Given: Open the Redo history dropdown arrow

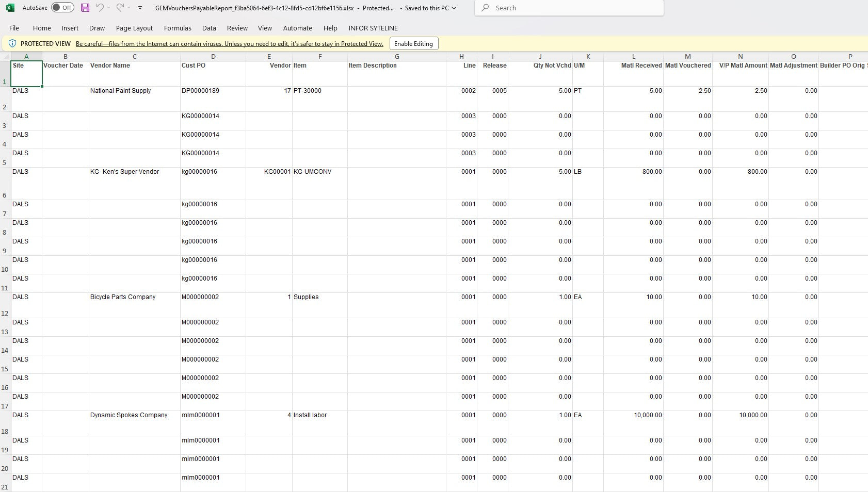Looking at the screenshot, I should 129,8.
